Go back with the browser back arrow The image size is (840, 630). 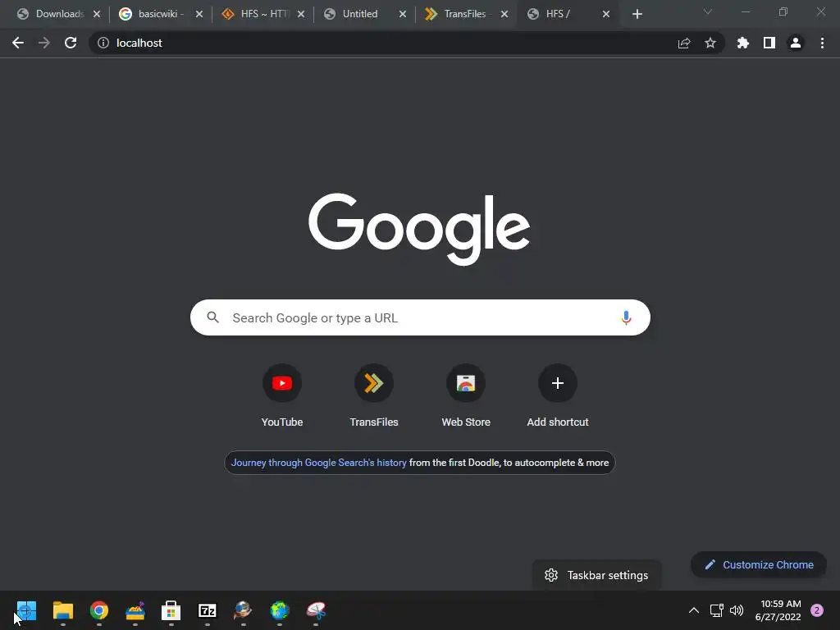point(18,43)
